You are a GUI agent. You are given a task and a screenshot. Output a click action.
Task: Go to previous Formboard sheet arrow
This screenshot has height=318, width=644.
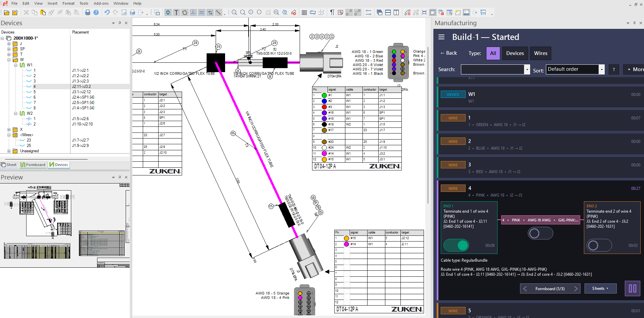point(525,288)
